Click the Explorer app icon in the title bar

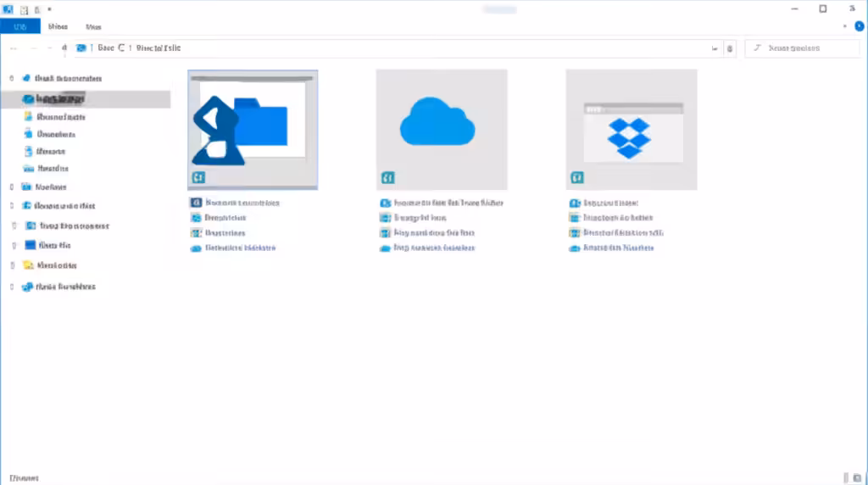tap(8, 9)
